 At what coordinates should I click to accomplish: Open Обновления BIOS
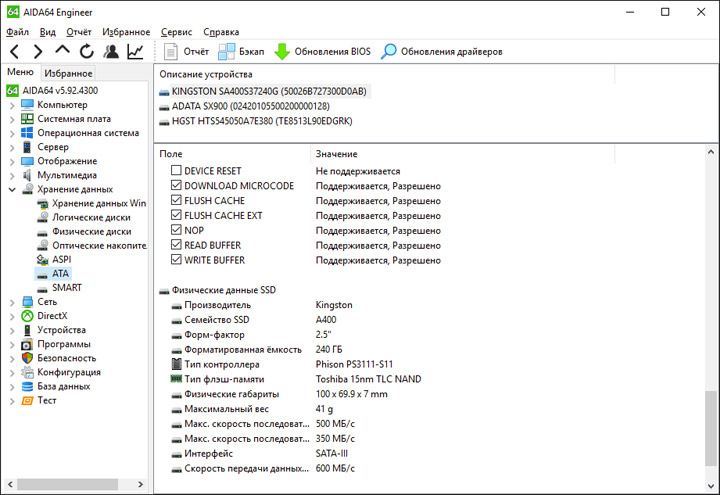pyautogui.click(x=322, y=51)
